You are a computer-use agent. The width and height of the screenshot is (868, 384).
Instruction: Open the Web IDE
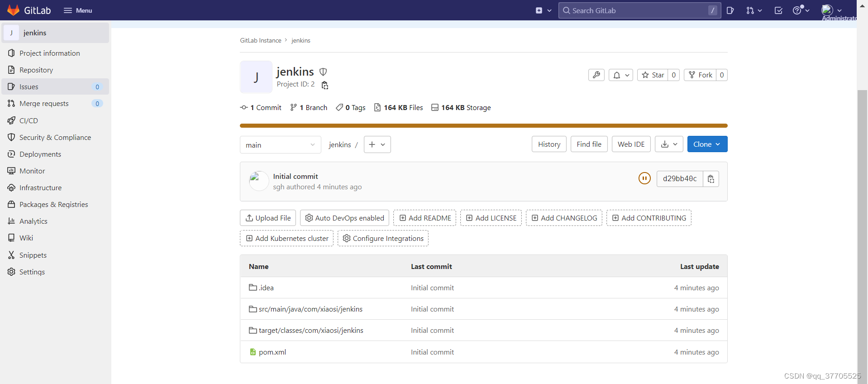coord(631,144)
